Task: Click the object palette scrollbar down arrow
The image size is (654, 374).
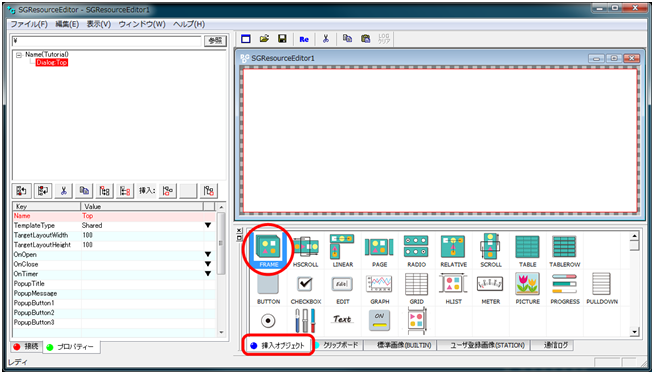Action: (x=634, y=332)
